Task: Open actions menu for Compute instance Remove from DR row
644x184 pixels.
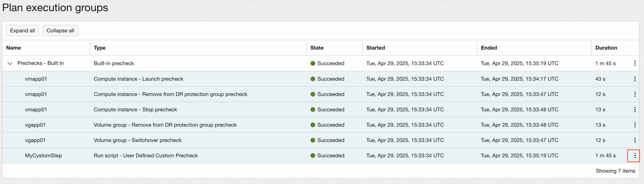Action: [x=635, y=94]
